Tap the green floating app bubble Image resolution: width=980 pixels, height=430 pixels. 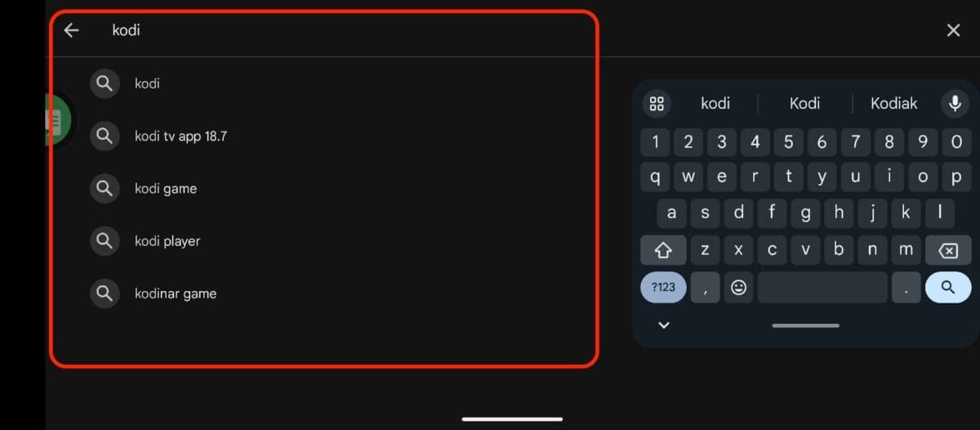pyautogui.click(x=58, y=121)
